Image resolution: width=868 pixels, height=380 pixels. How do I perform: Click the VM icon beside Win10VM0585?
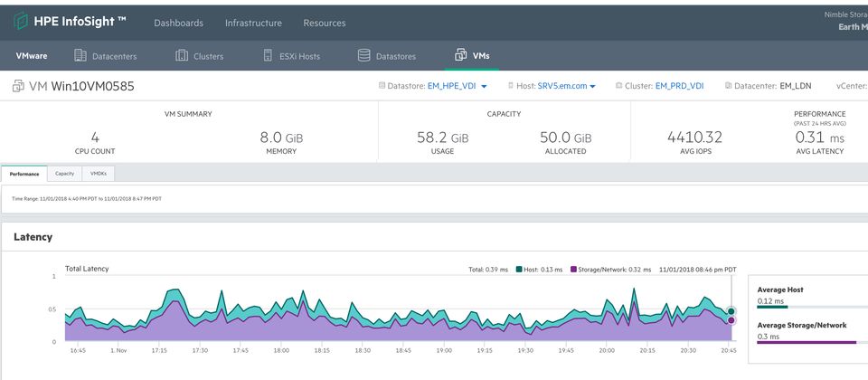pyautogui.click(x=19, y=87)
